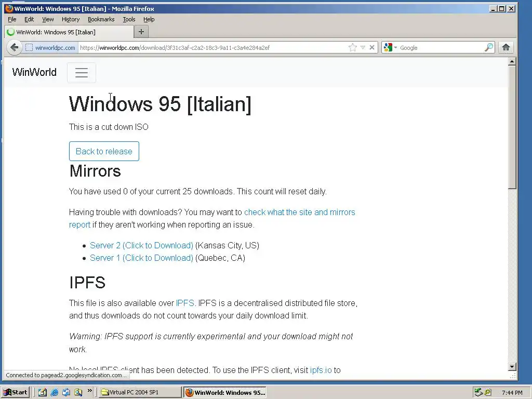Launch Internet Explorer from Quick Launch
This screenshot has height=399, width=532.
(54, 392)
